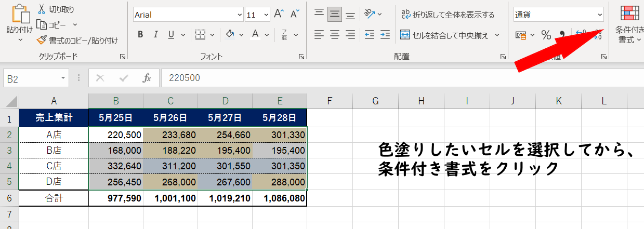This screenshot has width=644, height=229.
Task: Expand the Copy dropdown arrow
Action: tap(75, 24)
